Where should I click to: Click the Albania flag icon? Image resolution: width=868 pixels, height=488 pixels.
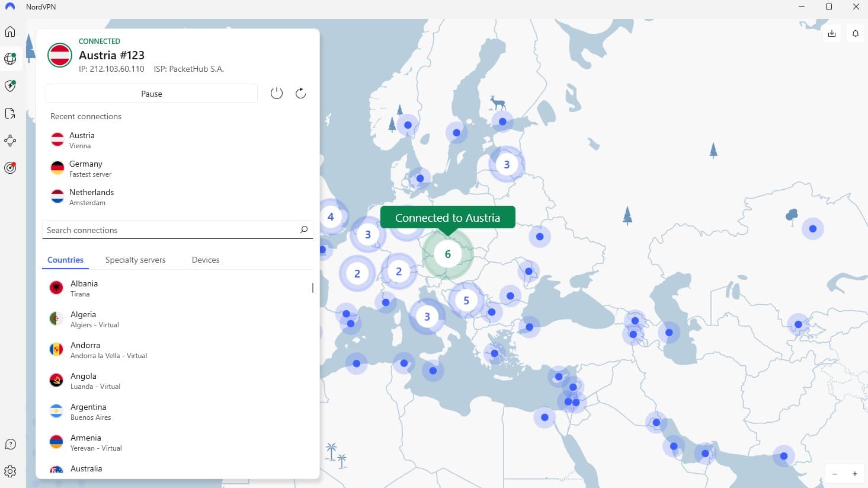tap(56, 288)
